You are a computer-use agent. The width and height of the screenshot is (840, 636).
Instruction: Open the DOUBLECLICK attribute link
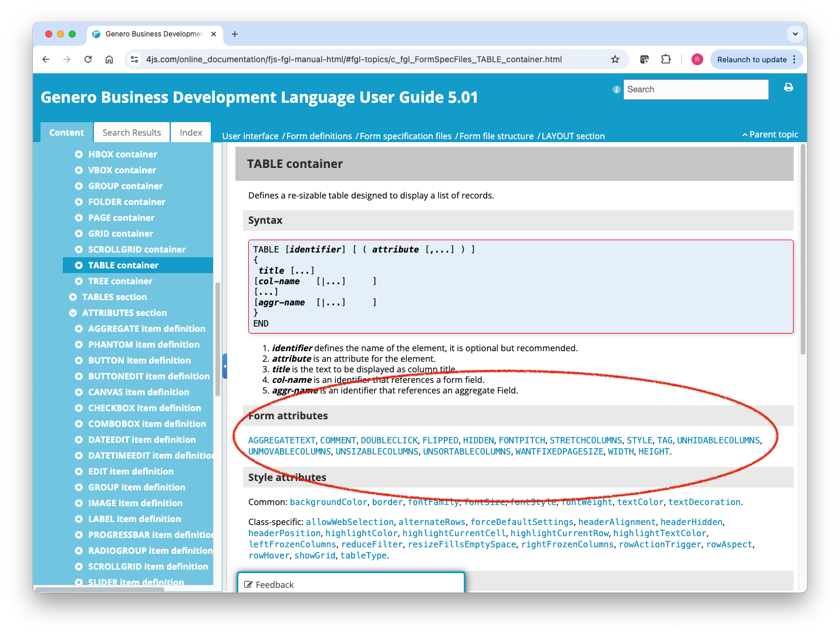tap(389, 440)
